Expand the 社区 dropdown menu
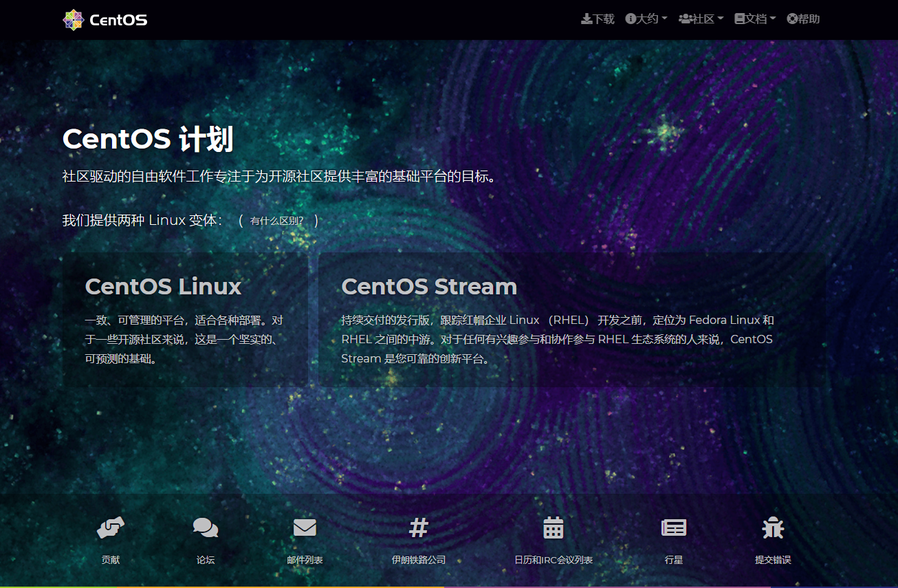Viewport: 898px width, 588px height. (701, 19)
